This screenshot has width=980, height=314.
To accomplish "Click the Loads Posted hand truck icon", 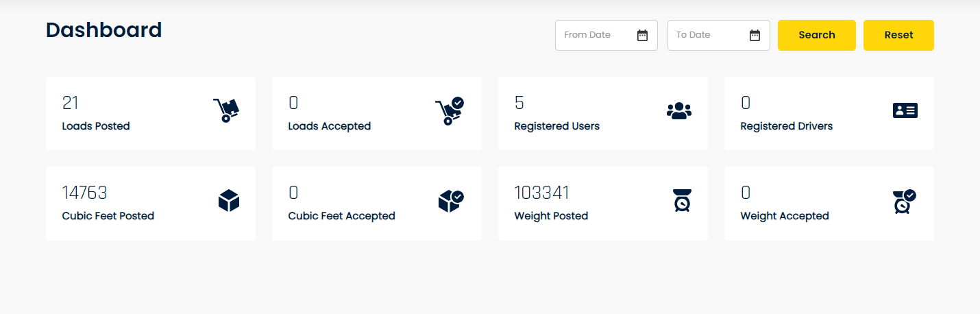I will (226, 110).
